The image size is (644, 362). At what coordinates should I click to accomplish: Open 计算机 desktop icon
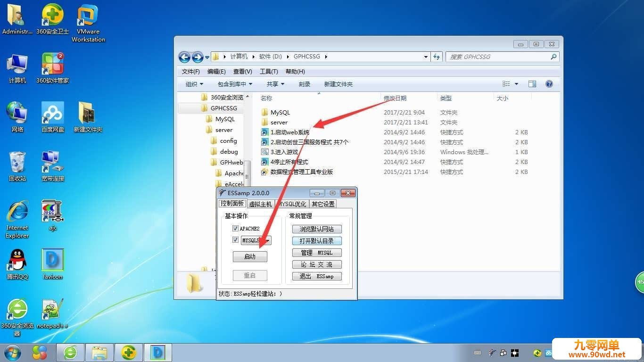coord(17,68)
